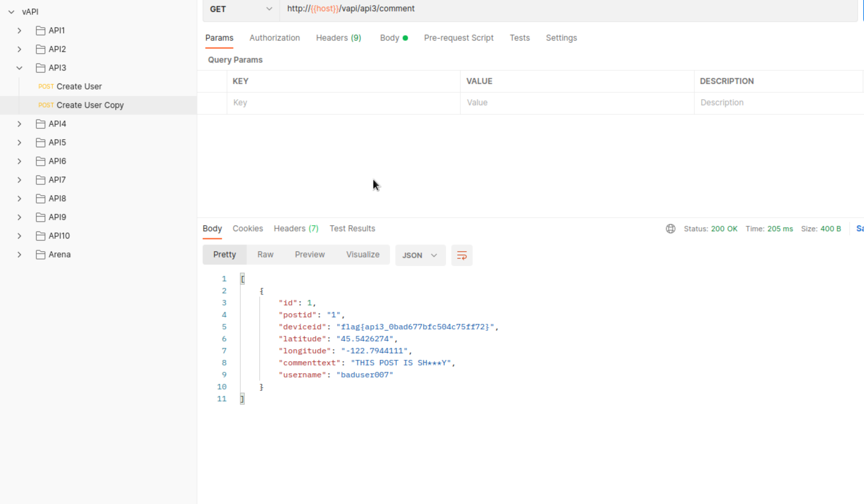
Task: Open the Pre-request Script tab
Action: [x=458, y=38]
